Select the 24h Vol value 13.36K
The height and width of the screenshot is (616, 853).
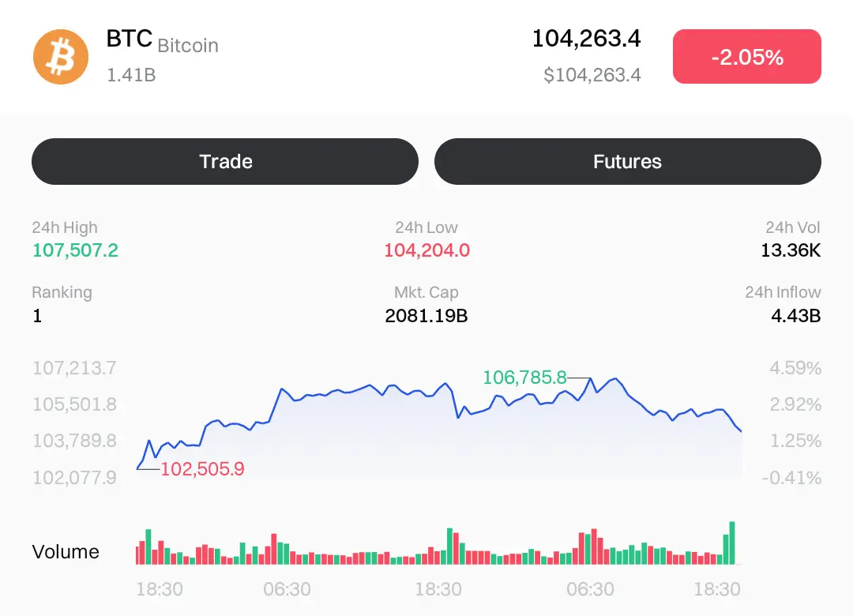point(790,251)
